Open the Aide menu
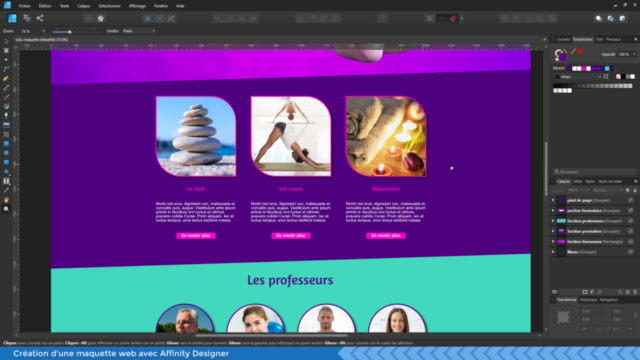Viewport: 640px width, 360px height. tap(180, 6)
